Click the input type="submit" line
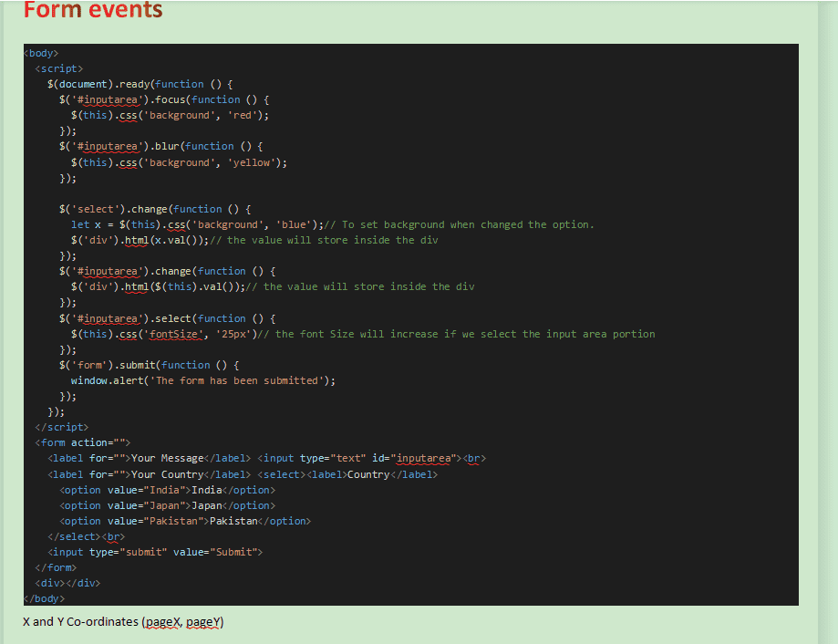 tap(155, 552)
